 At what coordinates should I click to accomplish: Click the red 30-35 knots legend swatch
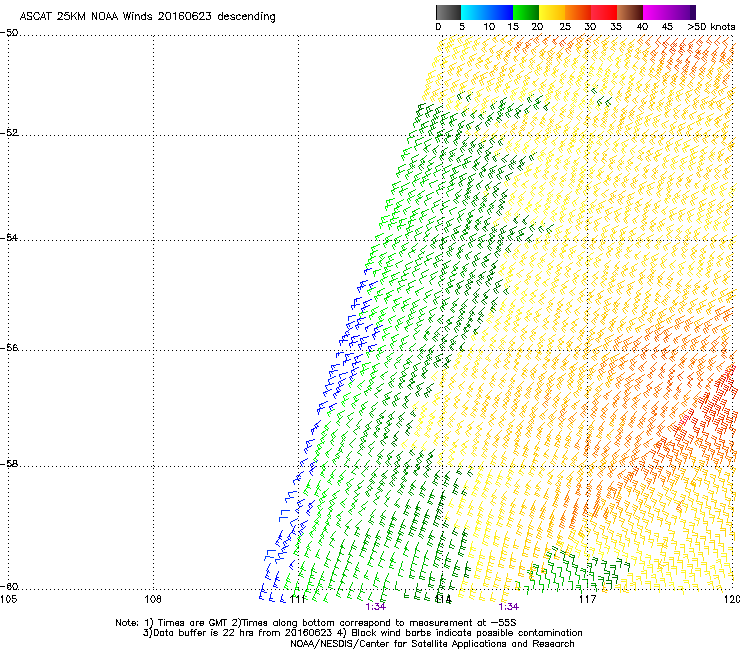tap(604, 12)
